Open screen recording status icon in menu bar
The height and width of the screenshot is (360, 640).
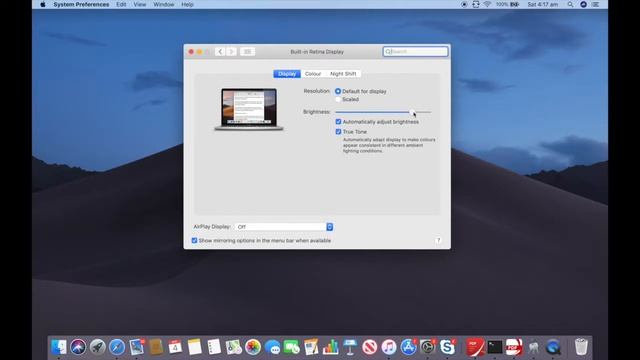(464, 4)
